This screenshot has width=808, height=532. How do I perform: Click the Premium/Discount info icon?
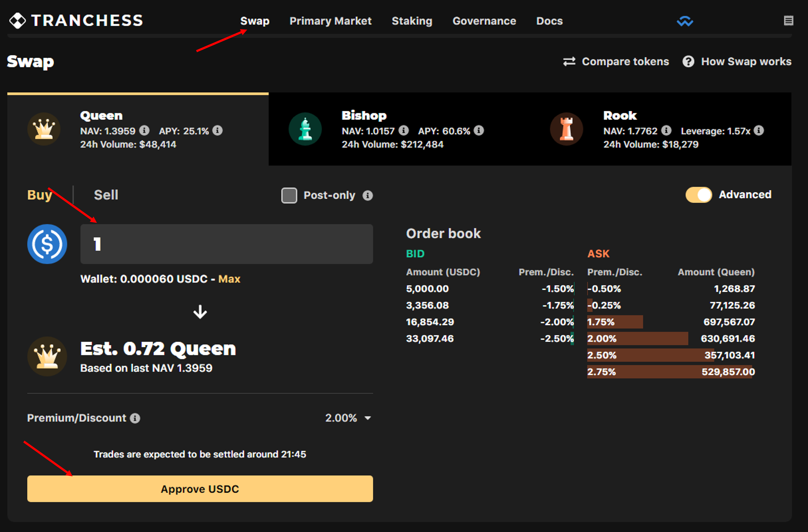135,418
